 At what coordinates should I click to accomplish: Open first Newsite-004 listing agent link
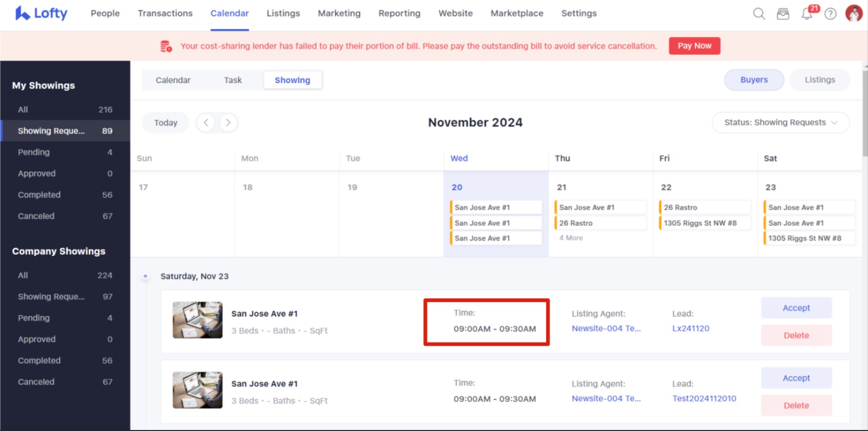pos(606,328)
